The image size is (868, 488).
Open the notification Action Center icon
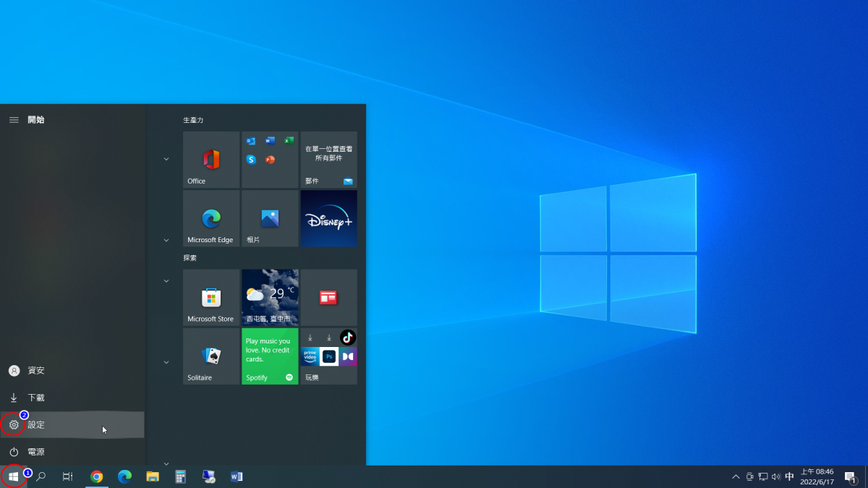tap(851, 477)
